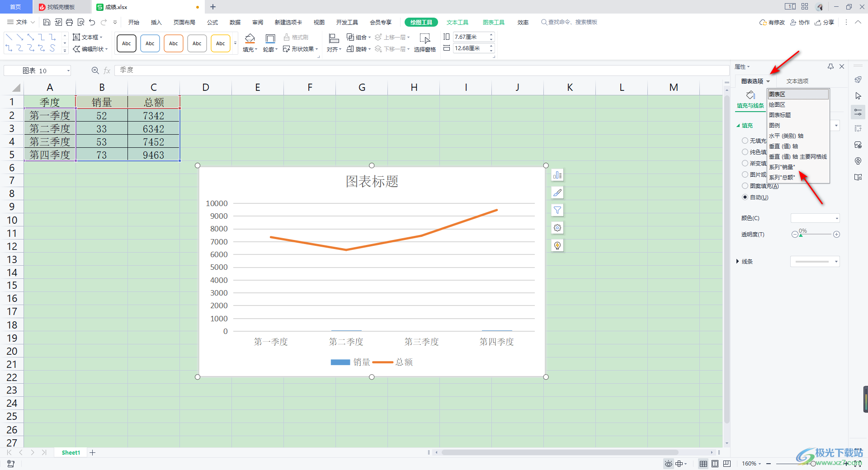Screen dimensions: 868x470
Task: Apply the orange-outlined Abc shape style
Action: coord(174,43)
